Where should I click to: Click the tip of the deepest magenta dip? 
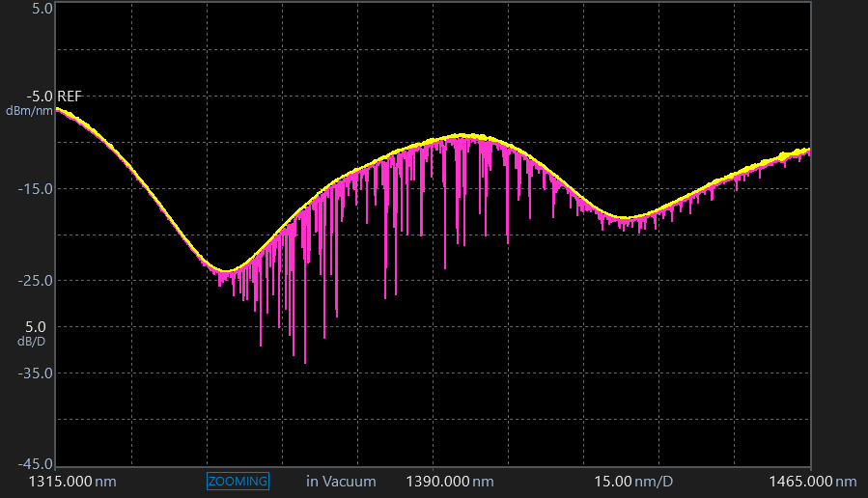pyautogui.click(x=305, y=363)
